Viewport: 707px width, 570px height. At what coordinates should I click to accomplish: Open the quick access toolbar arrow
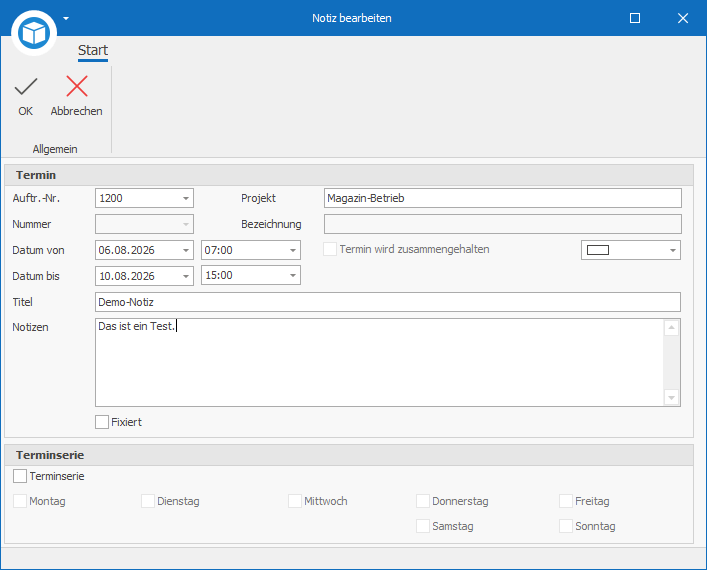66,18
